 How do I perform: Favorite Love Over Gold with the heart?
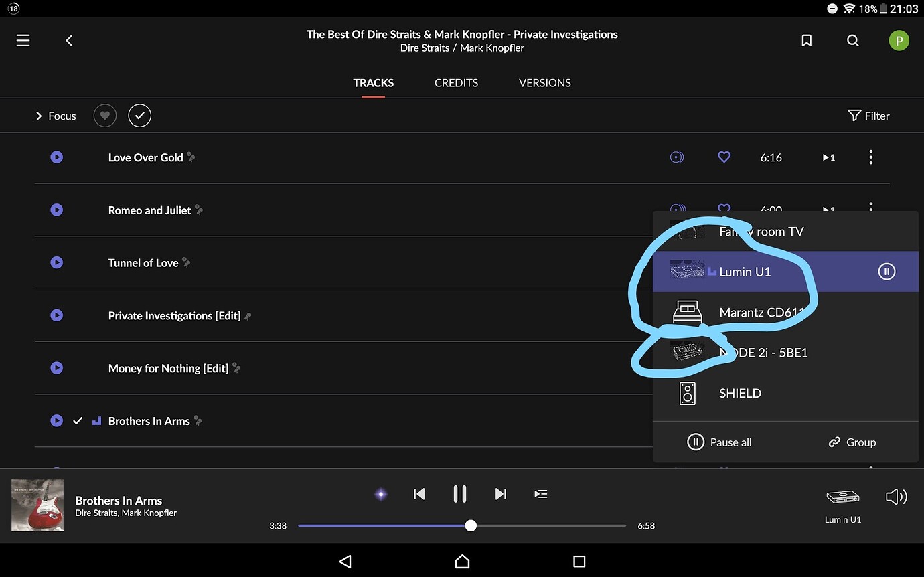724,157
